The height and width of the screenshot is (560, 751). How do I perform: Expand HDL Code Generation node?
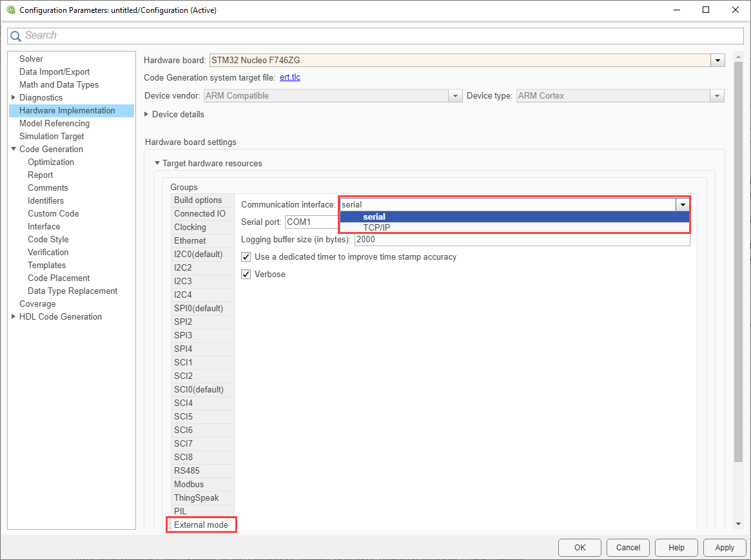coord(14,316)
